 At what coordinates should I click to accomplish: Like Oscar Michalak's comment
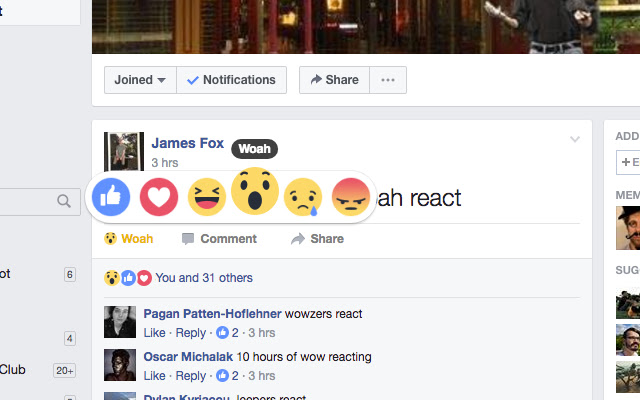(154, 376)
